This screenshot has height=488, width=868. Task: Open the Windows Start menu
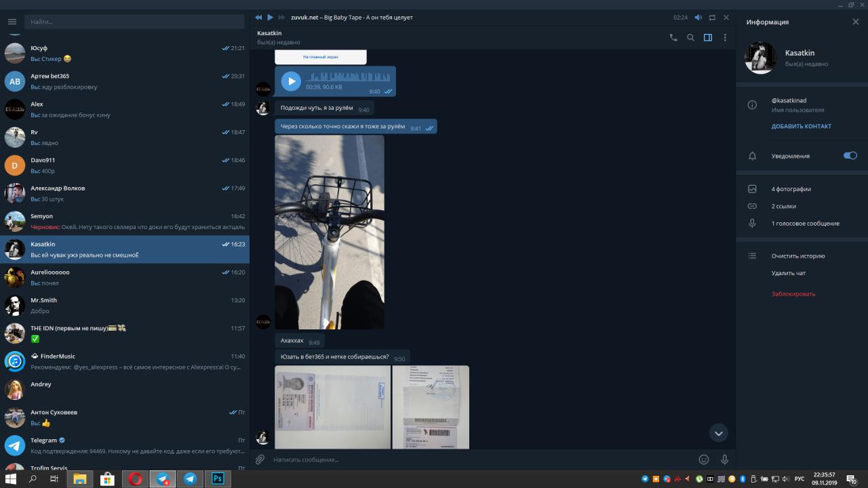point(11,479)
